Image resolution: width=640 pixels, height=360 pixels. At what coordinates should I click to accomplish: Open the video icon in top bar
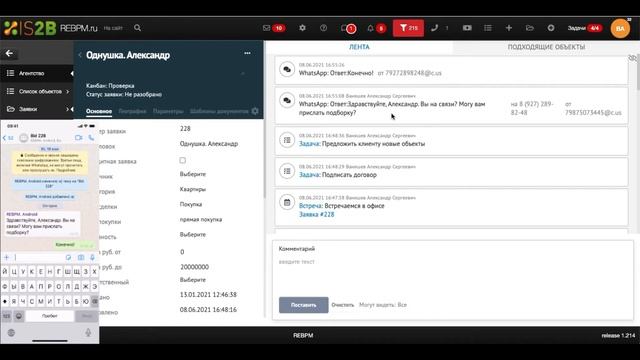[467, 28]
